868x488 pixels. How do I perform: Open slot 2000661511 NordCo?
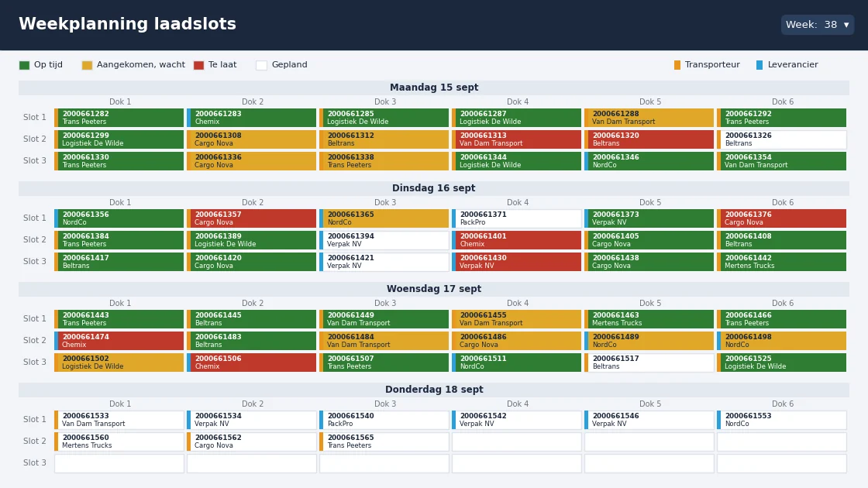pos(516,363)
